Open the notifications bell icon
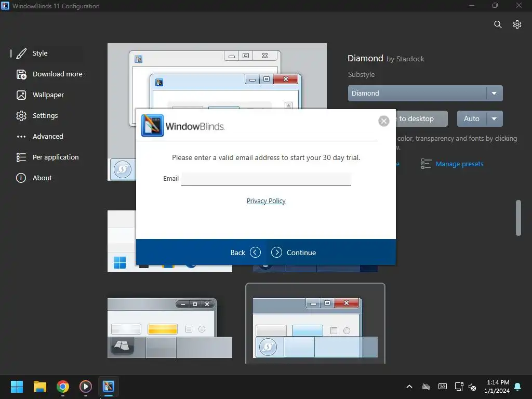The image size is (532, 399). click(518, 387)
